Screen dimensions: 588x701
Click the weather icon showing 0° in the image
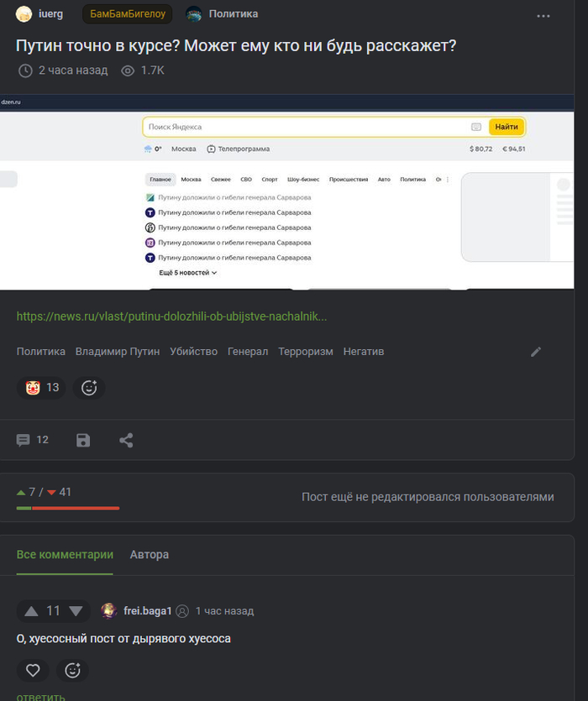[148, 149]
